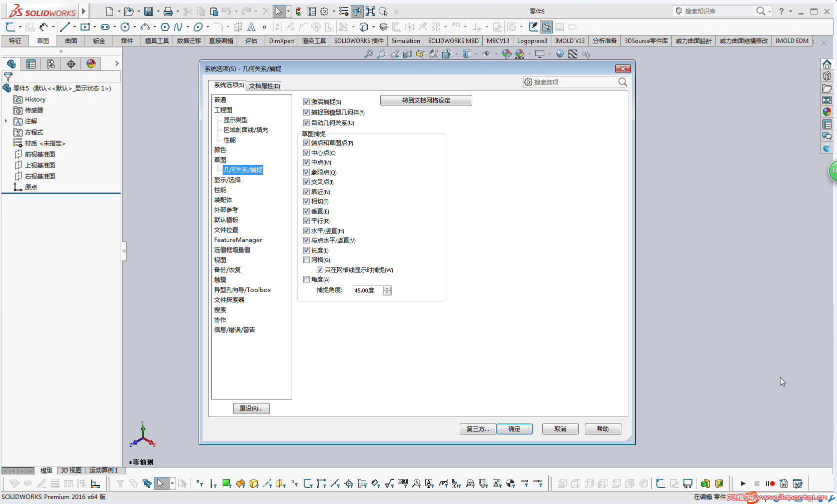
Task: Click the 第三方... button
Action: [478, 429]
